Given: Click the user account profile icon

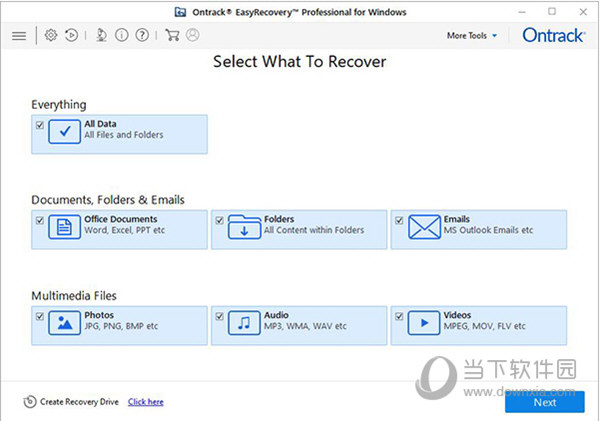Looking at the screenshot, I should point(192,35).
